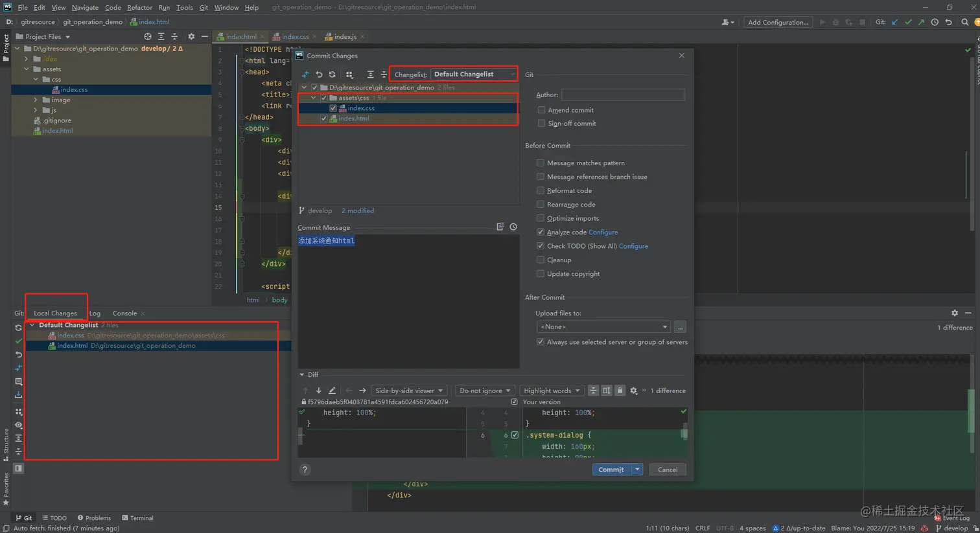
Task: Enable the Reformat code checkbox
Action: pos(541,190)
